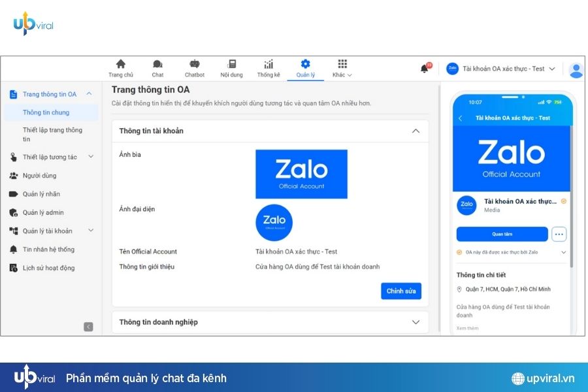Click the upviral.vn website link
This screenshot has width=588, height=392.
pyautogui.click(x=550, y=378)
